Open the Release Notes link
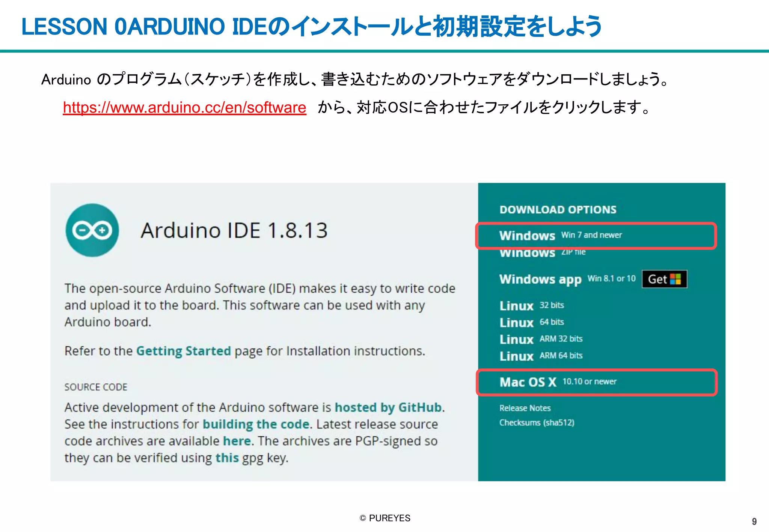The image size is (769, 532). click(525, 408)
